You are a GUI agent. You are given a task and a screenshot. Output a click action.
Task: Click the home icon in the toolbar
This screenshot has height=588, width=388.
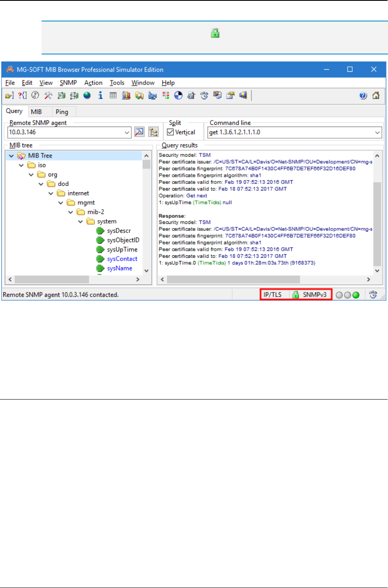click(376, 96)
